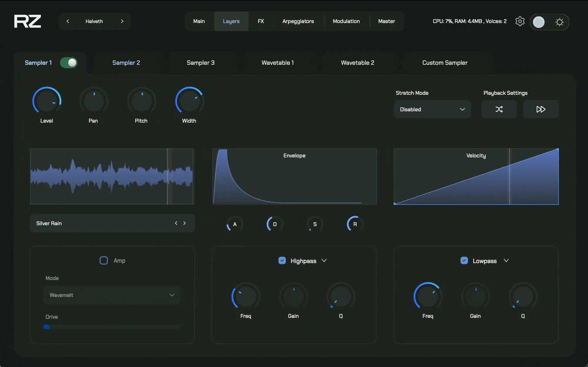Switch the light/dark theme toggle

coord(549,22)
